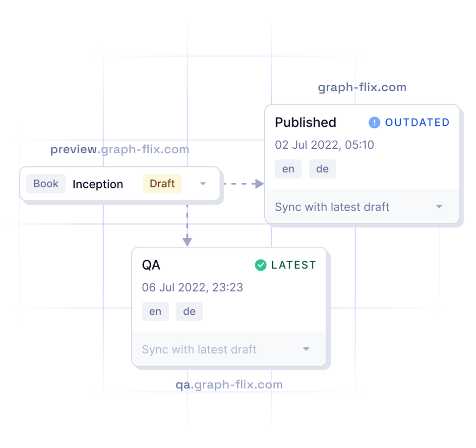Click the blue exclamation Outdated icon

coord(374,122)
